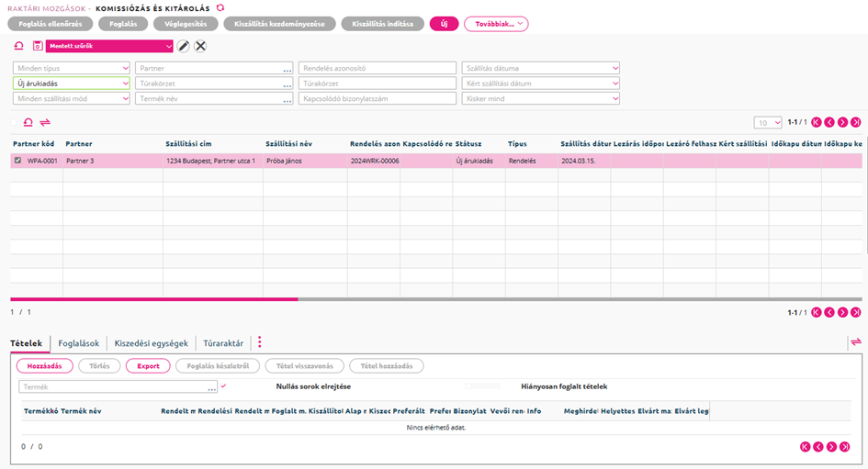This screenshot has height=469, width=868.
Task: Delete the saved filter with the X icon
Action: pos(200,46)
